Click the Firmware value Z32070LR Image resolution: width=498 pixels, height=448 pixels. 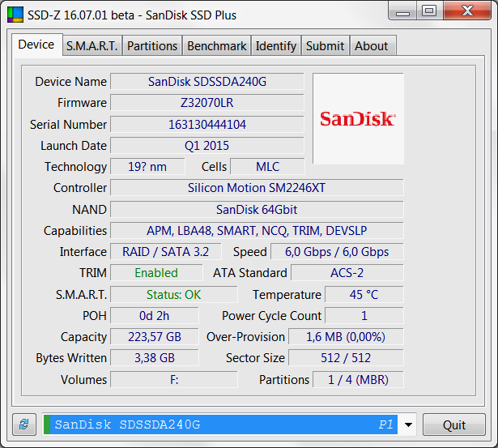(x=206, y=103)
